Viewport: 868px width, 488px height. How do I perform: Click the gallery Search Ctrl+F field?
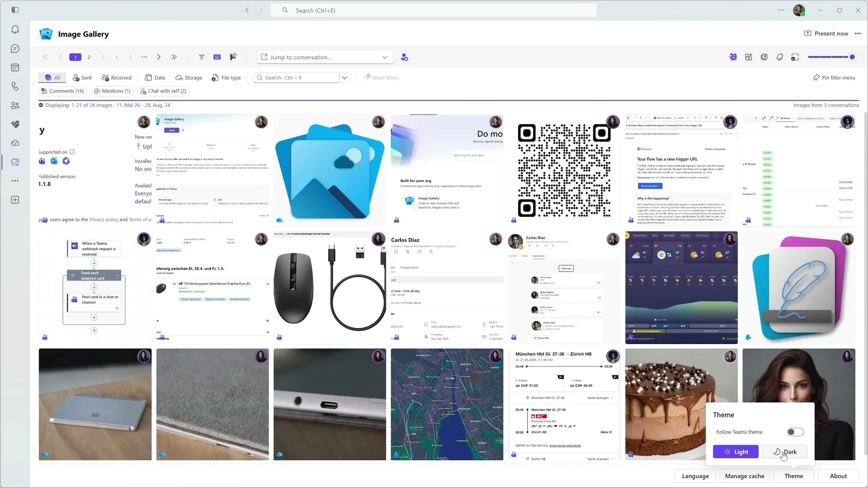(296, 78)
